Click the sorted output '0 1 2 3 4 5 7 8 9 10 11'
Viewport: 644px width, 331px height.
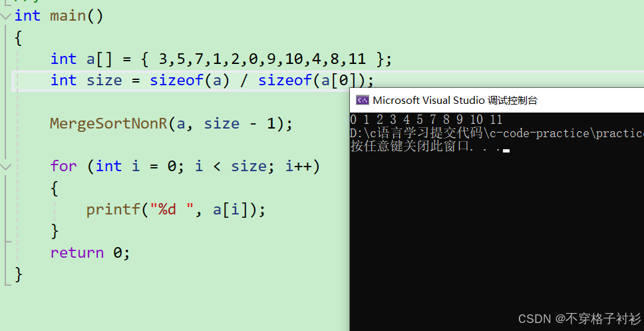(x=426, y=120)
